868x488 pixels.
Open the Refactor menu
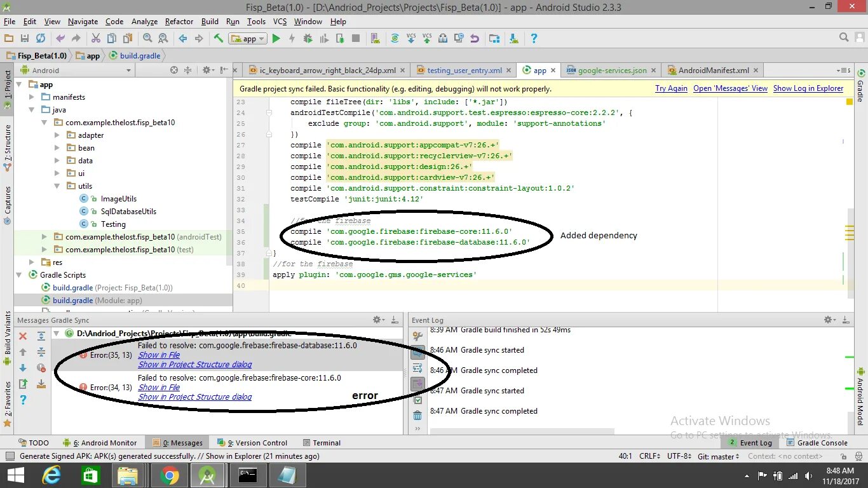pyautogui.click(x=179, y=22)
